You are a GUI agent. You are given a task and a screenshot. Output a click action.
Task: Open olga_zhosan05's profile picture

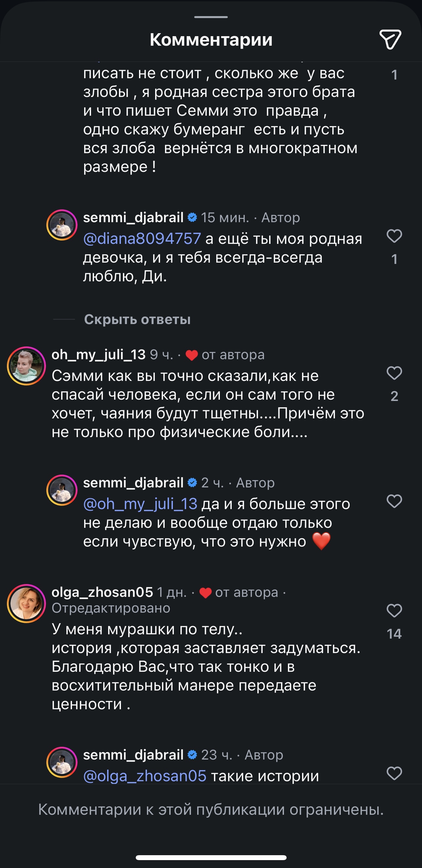click(x=26, y=603)
